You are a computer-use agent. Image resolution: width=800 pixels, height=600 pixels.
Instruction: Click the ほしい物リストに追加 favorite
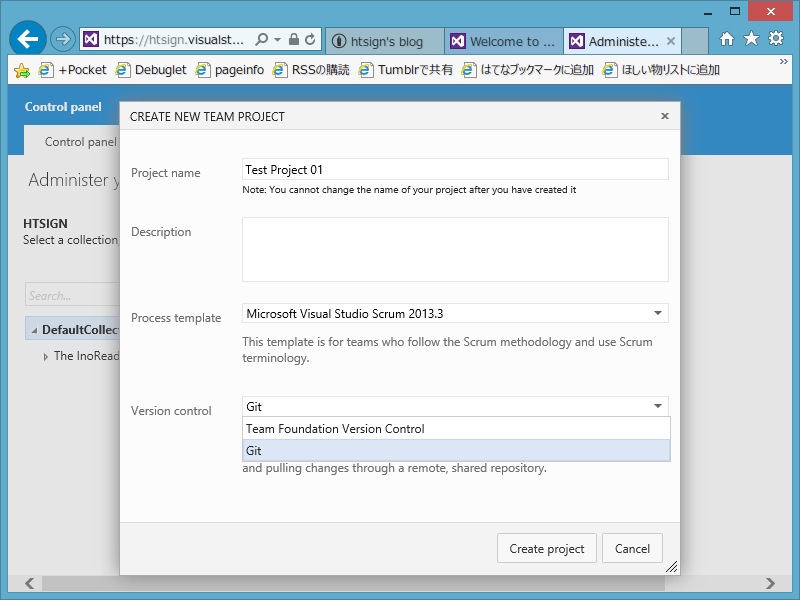point(661,70)
